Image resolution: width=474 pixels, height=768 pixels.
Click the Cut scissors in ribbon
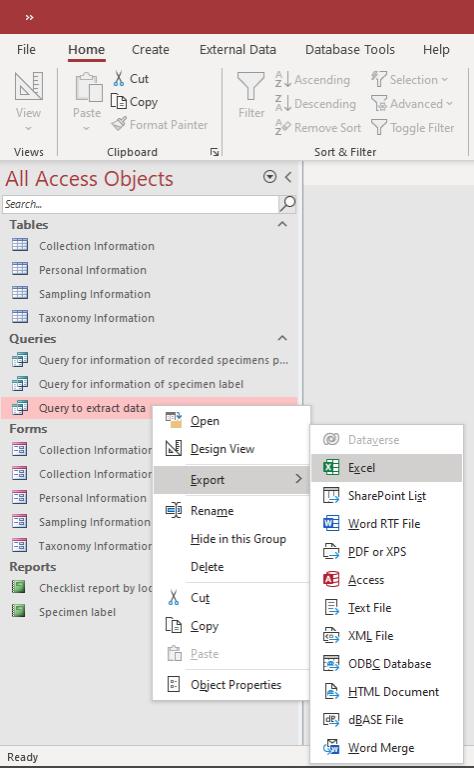click(118, 78)
